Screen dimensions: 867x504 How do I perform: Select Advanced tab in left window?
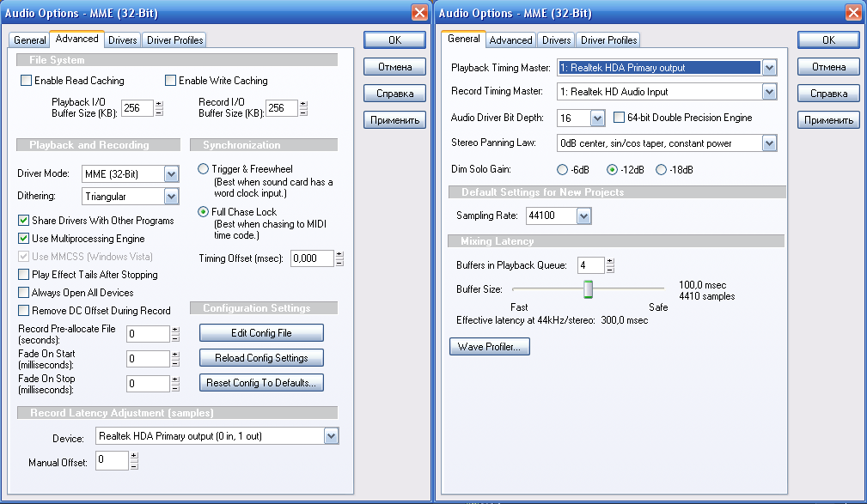pyautogui.click(x=76, y=39)
